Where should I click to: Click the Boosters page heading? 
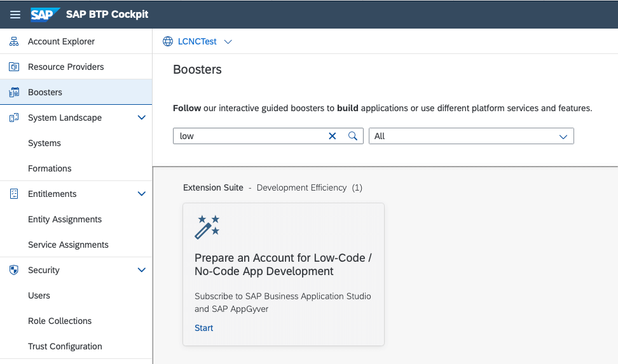[198, 69]
